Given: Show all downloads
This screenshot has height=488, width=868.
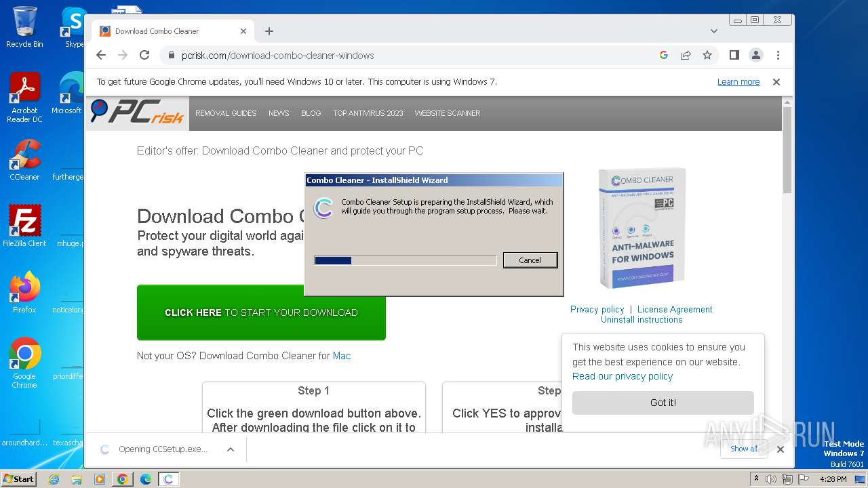Looking at the screenshot, I should click(x=744, y=449).
